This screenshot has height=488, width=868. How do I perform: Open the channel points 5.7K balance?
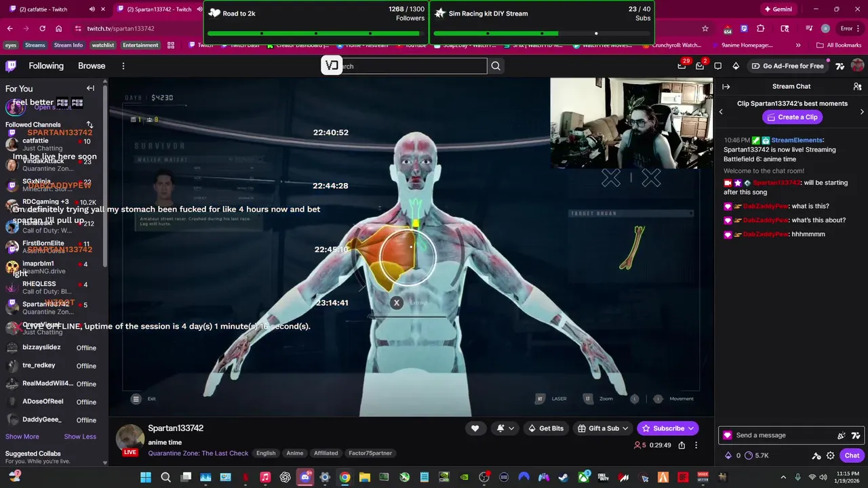click(x=757, y=455)
